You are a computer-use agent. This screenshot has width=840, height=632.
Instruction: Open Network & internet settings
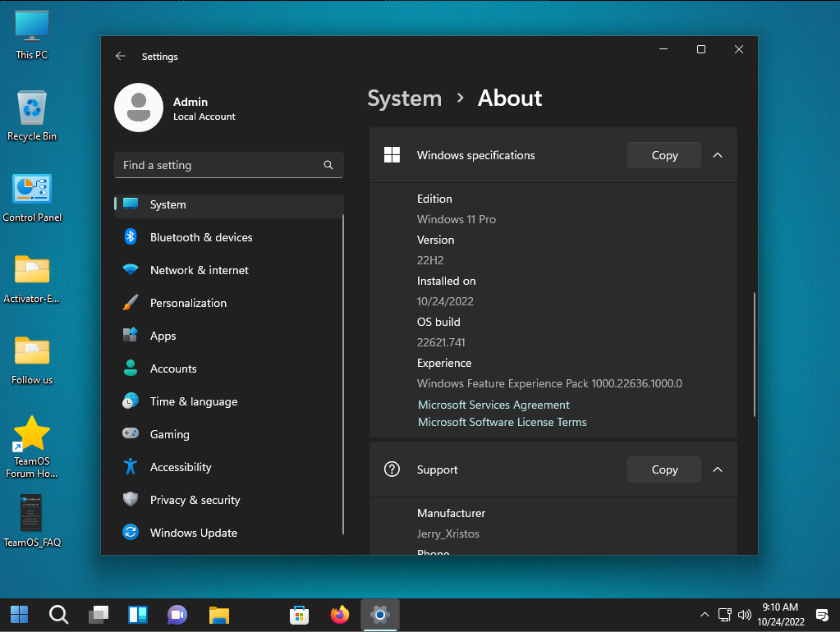tap(199, 270)
